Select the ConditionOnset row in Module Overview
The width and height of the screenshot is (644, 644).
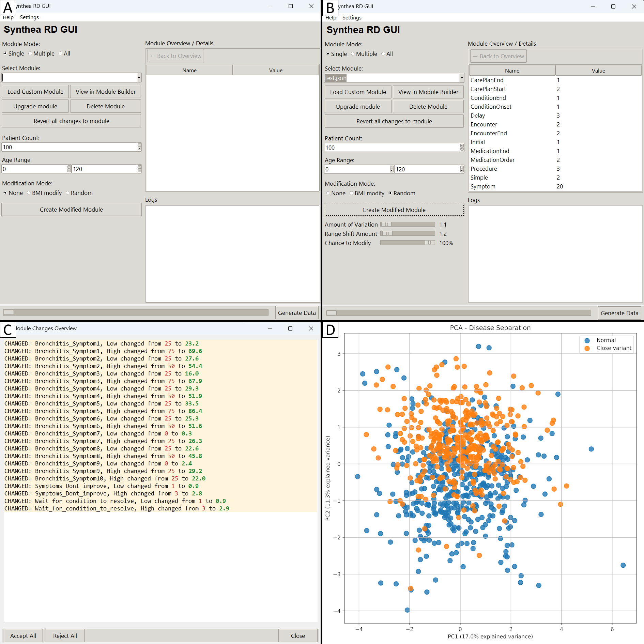(x=555, y=107)
